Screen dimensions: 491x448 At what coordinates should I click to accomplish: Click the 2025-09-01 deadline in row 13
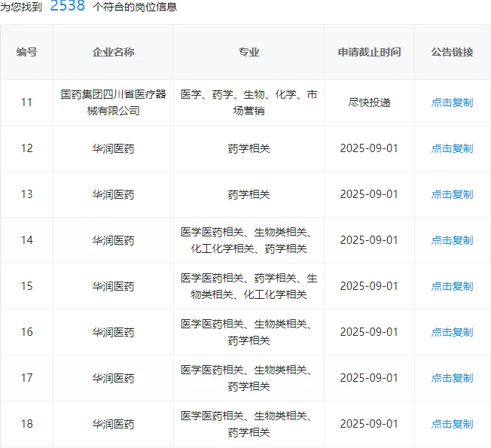(x=369, y=194)
